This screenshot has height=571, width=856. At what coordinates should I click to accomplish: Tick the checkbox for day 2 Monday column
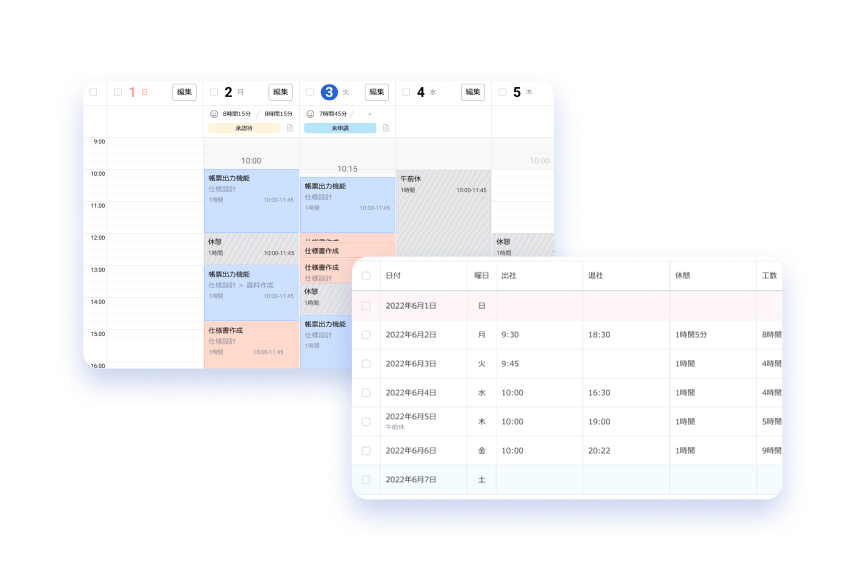213,92
